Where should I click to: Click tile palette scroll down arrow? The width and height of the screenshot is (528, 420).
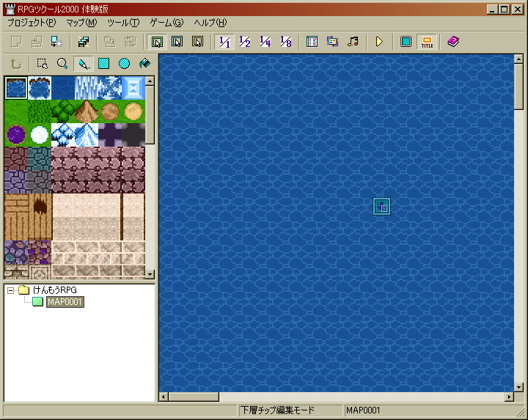(150, 273)
